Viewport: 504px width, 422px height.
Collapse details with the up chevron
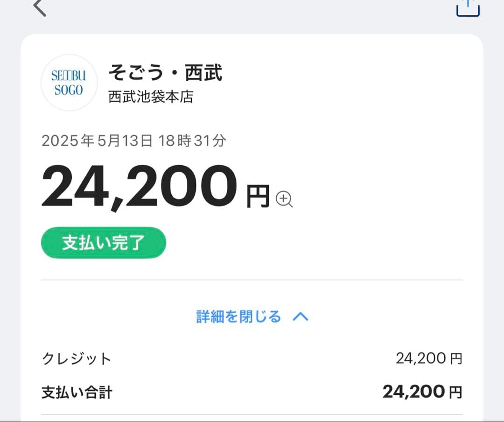coord(300,317)
